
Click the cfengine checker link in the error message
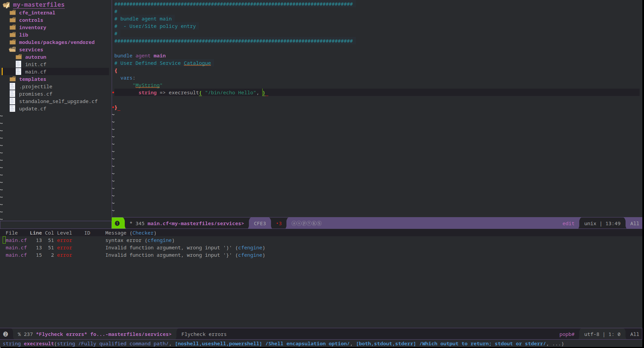160,240
